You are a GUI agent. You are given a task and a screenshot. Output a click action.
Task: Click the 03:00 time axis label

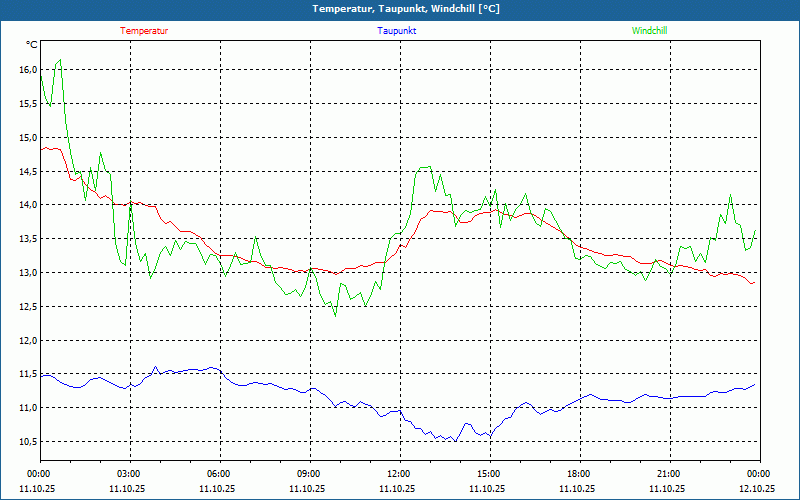[129, 474]
